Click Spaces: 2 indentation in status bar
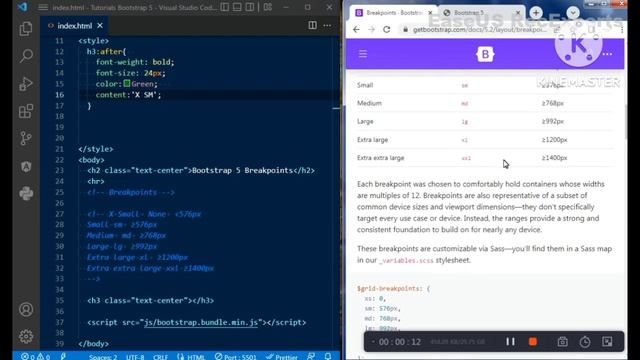 [103, 356]
